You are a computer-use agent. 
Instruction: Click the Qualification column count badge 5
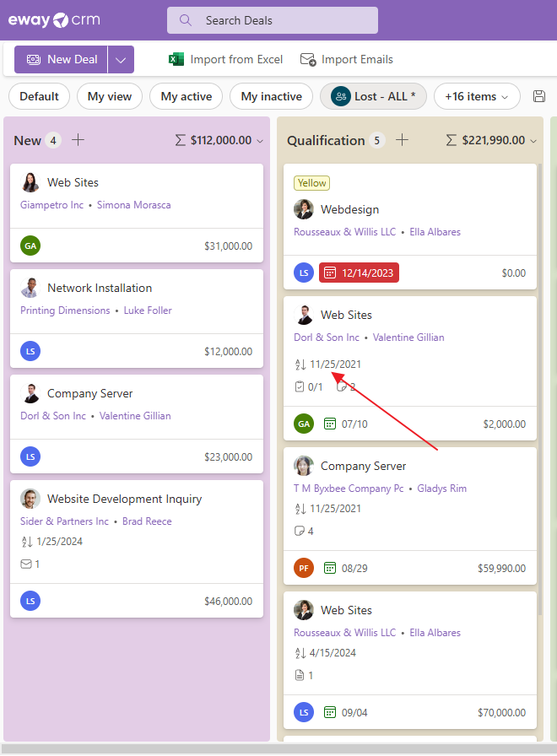tap(377, 141)
